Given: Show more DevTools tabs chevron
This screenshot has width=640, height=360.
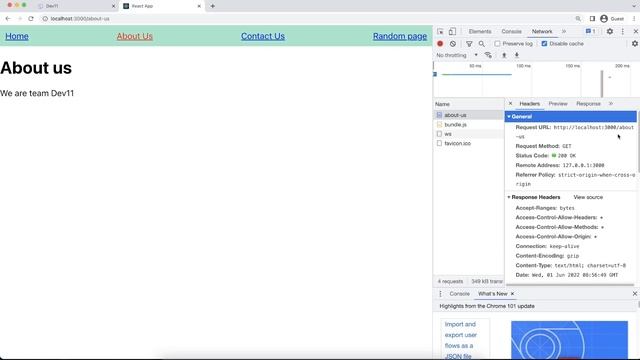Looking at the screenshot, I should [x=564, y=31].
